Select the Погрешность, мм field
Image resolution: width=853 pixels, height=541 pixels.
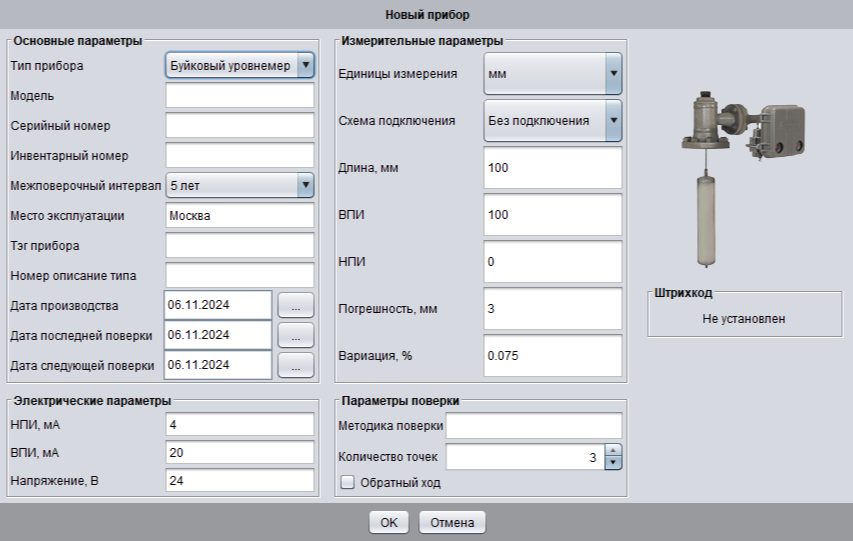(552, 309)
